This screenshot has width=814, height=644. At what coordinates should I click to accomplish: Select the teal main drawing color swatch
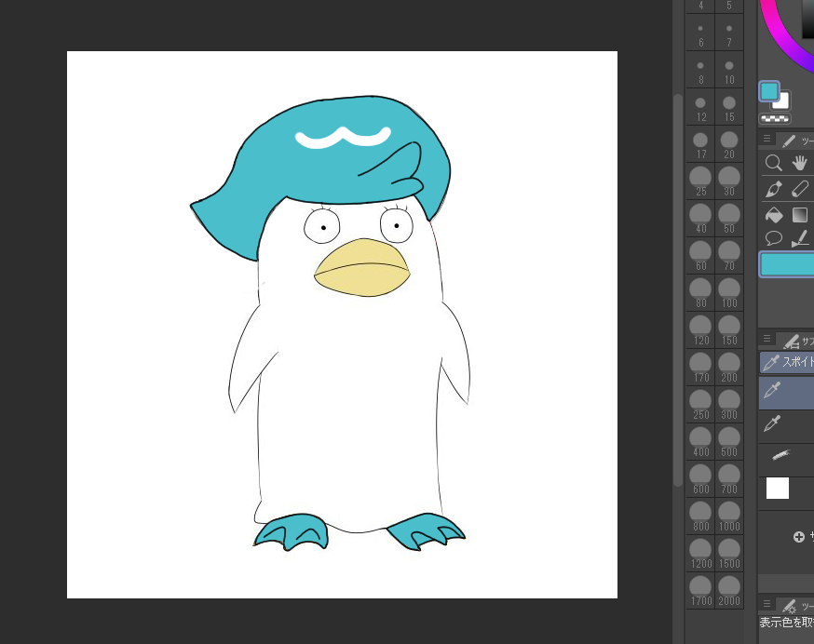pos(769,91)
